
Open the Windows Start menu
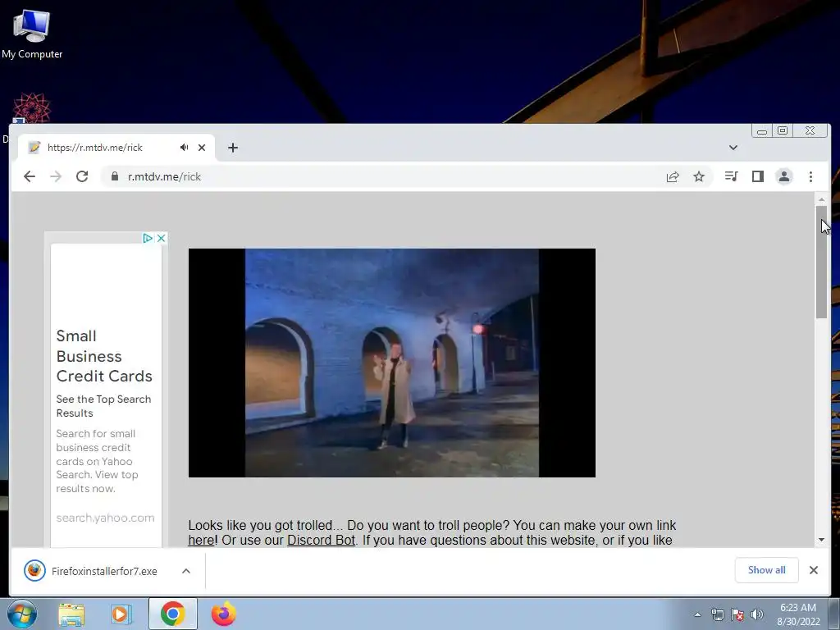click(22, 614)
